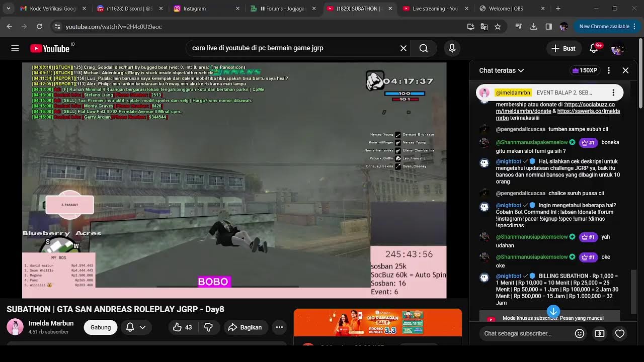
Task: Click the address bar URL
Action: coord(114,27)
